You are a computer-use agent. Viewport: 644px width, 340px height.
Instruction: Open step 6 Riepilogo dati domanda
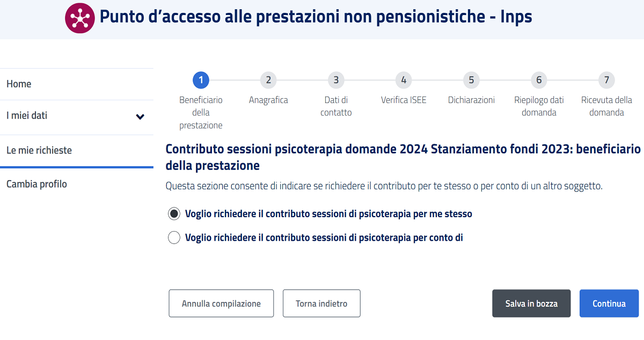(x=539, y=80)
